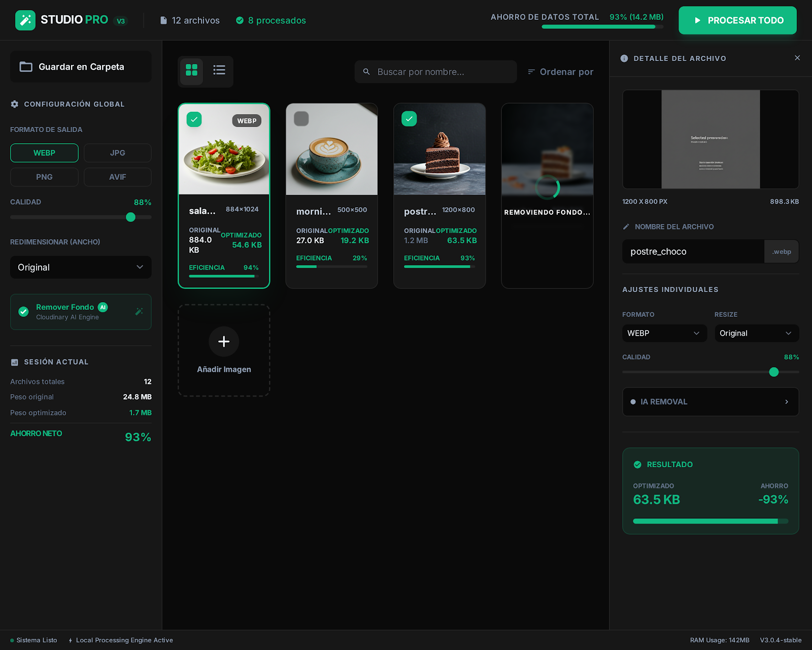Open the Redimensionar ancho dropdown
Image resolution: width=812 pixels, height=650 pixels.
81,267
